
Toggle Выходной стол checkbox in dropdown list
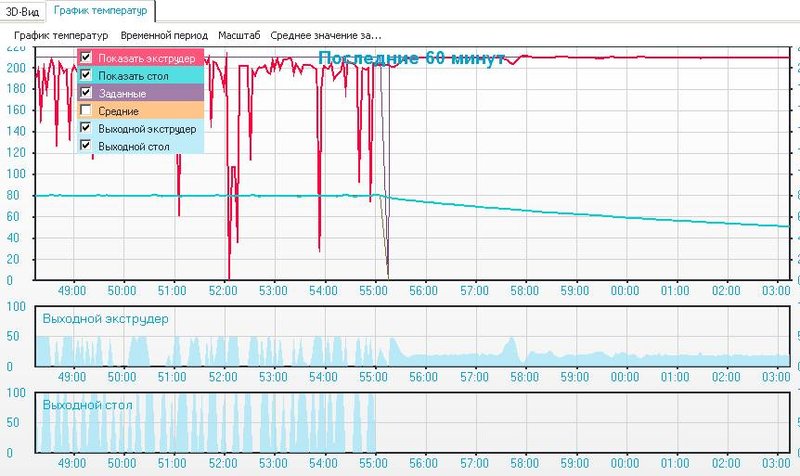(x=86, y=146)
